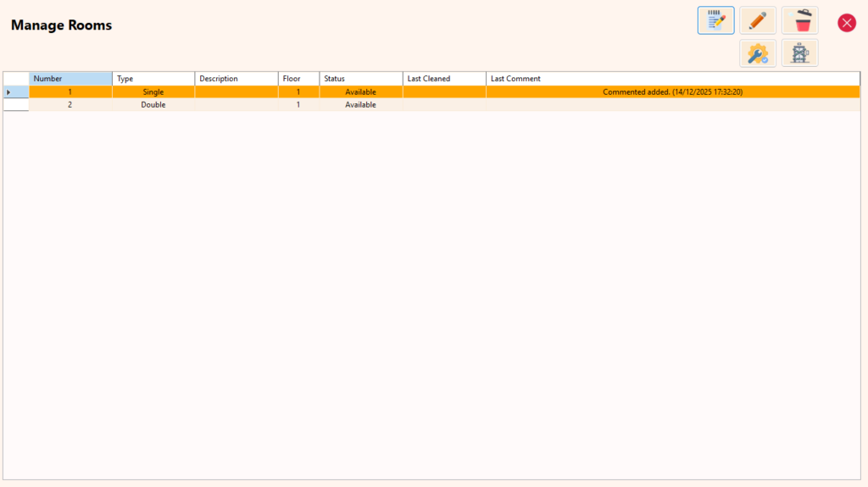Select the Double room type cell
This screenshot has height=487, width=868.
point(153,105)
